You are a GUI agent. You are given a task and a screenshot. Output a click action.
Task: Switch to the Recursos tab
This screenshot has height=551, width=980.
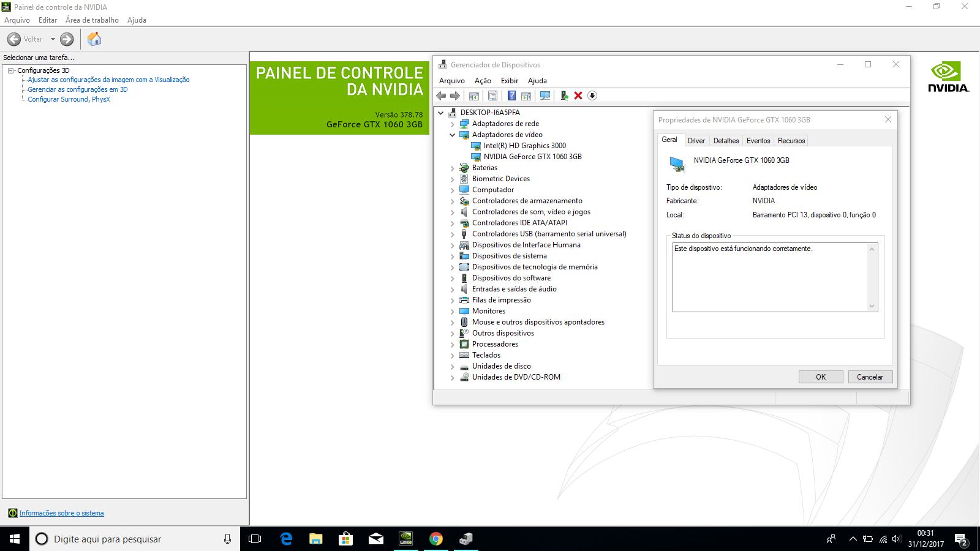pyautogui.click(x=791, y=141)
